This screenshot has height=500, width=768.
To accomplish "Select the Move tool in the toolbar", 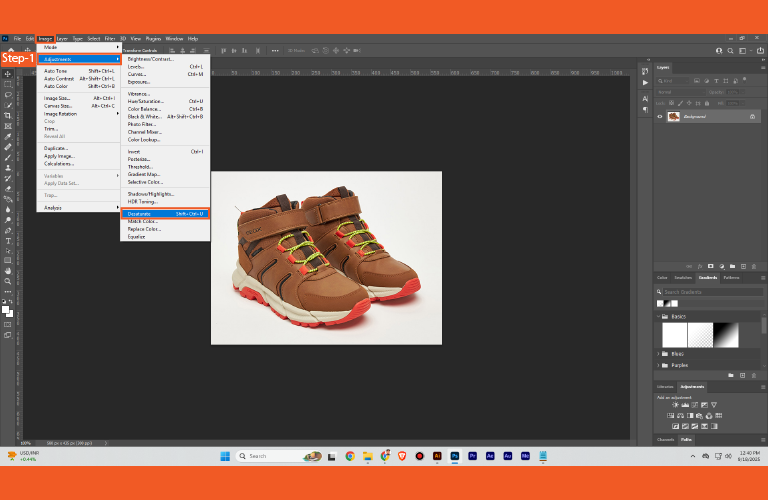I will click(x=8, y=74).
